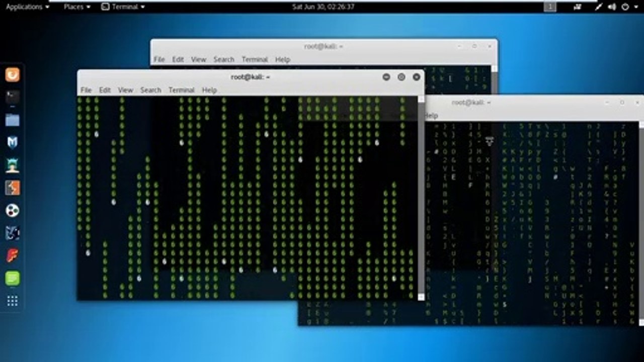Click the scroll-up arrow of front terminal scrollbar
The image size is (644, 362).
pos(421,99)
